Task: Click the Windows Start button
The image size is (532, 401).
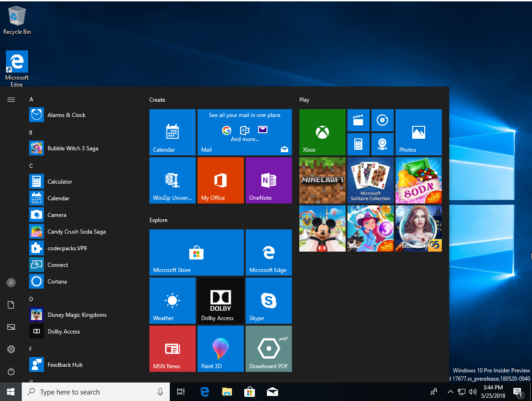Action: [11, 392]
